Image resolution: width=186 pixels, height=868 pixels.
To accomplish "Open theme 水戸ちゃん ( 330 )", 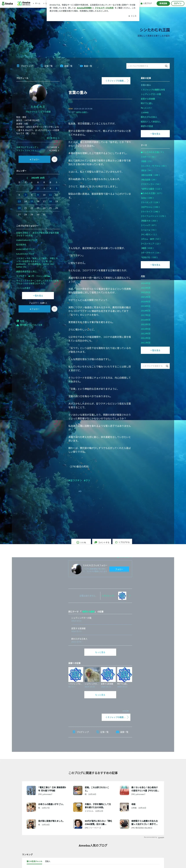I will 150,207.
